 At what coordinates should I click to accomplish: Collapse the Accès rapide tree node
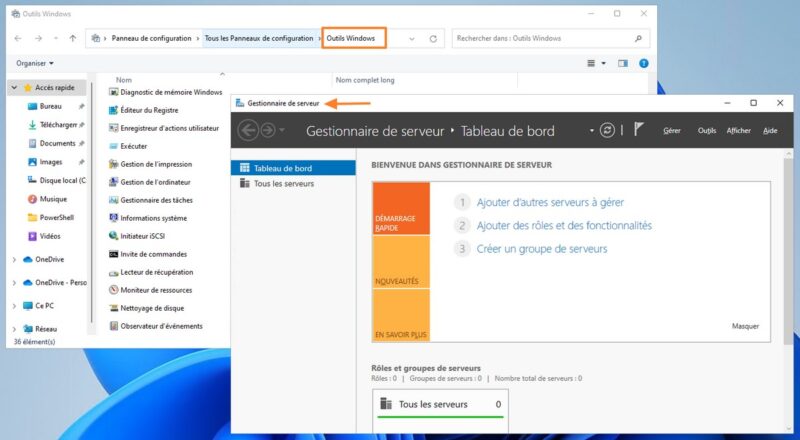[14, 88]
